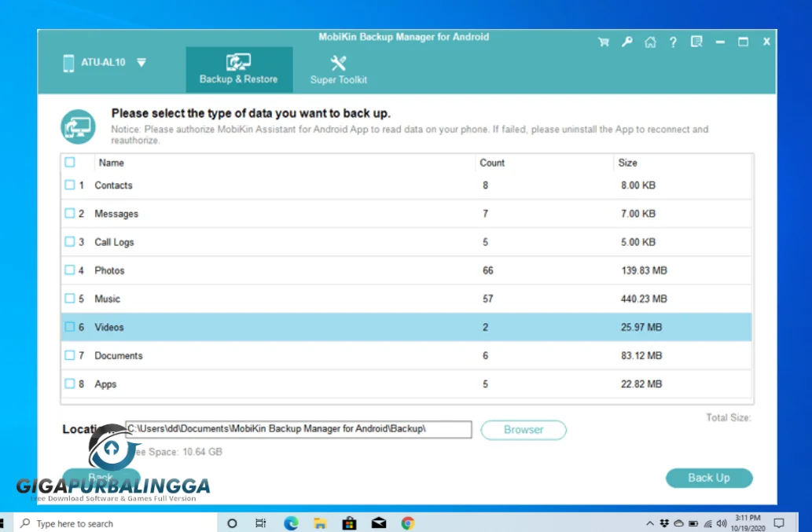Image resolution: width=812 pixels, height=532 pixels.
Task: Click the Windows search box
Action: coord(115,523)
